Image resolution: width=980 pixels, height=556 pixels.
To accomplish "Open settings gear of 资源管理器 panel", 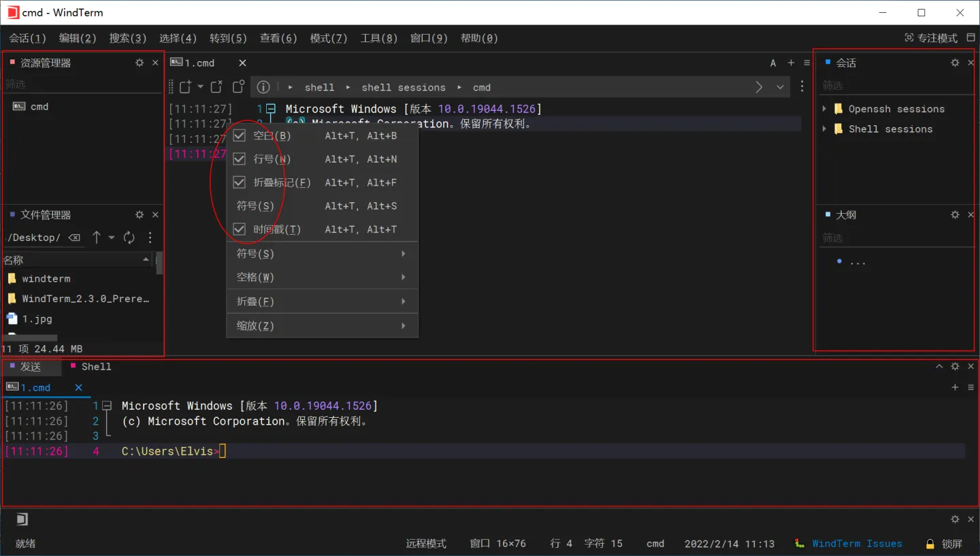I will [x=140, y=63].
